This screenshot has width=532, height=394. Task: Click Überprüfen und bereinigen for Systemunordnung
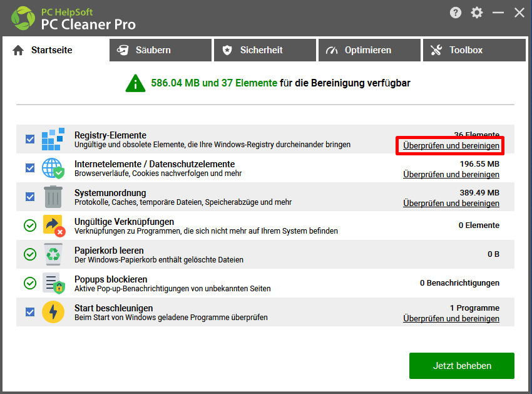451,204
